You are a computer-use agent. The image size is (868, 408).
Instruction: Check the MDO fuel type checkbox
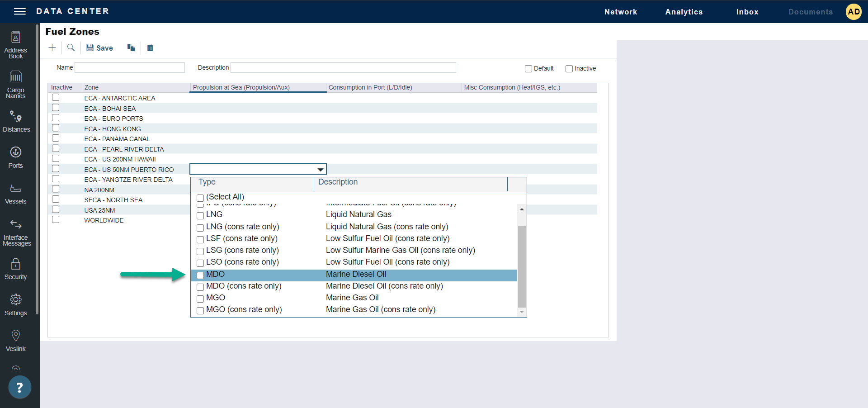pyautogui.click(x=200, y=275)
